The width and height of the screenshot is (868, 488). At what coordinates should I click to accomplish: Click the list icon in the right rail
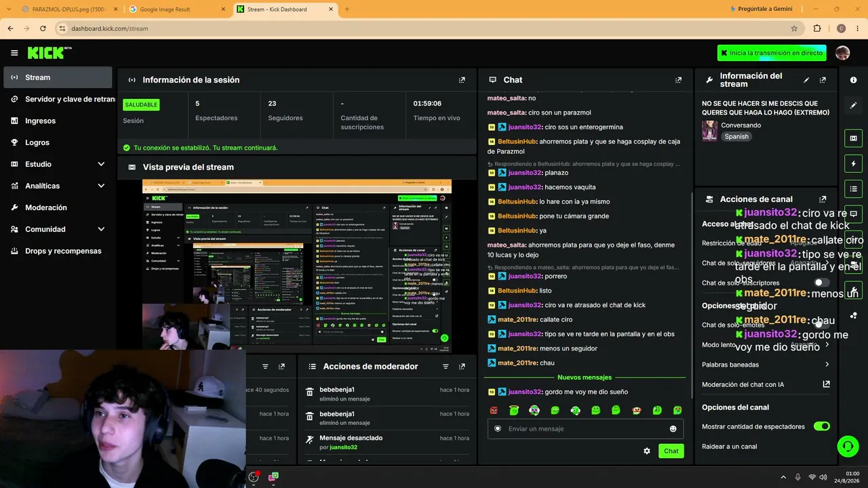pos(853,188)
